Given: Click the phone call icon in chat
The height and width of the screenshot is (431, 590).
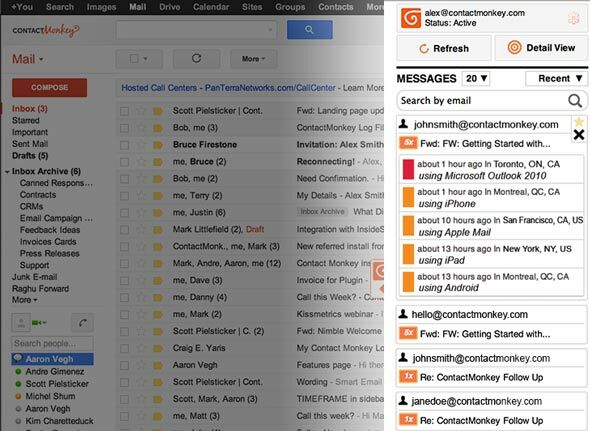Looking at the screenshot, I should [82, 323].
